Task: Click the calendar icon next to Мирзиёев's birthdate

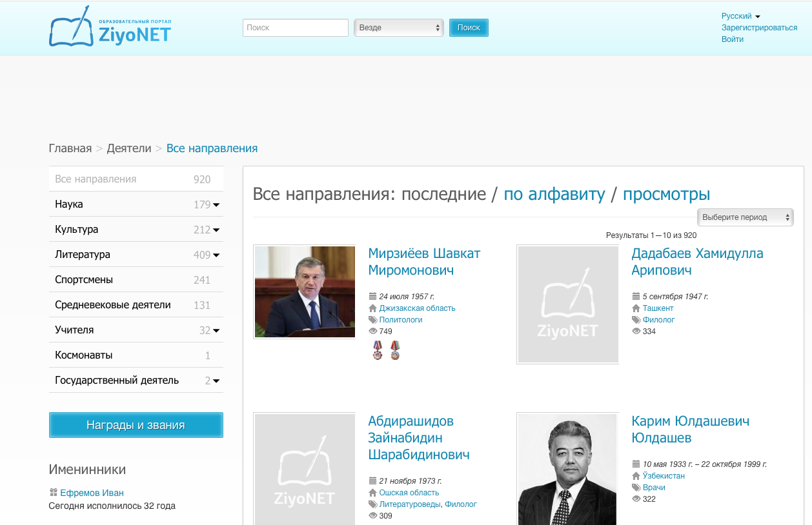Action: [x=372, y=296]
